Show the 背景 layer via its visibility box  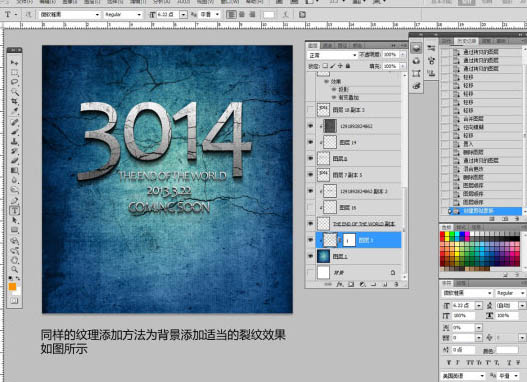[311, 272]
